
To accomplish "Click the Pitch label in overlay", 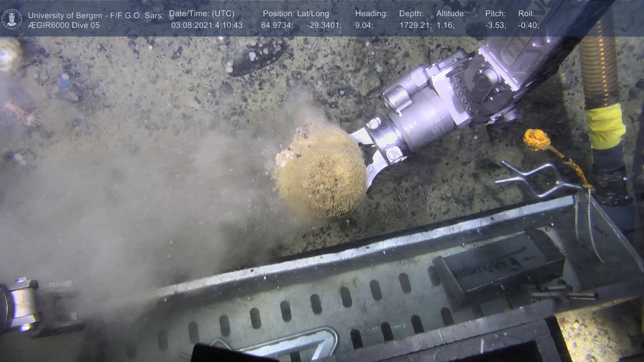I will (495, 14).
